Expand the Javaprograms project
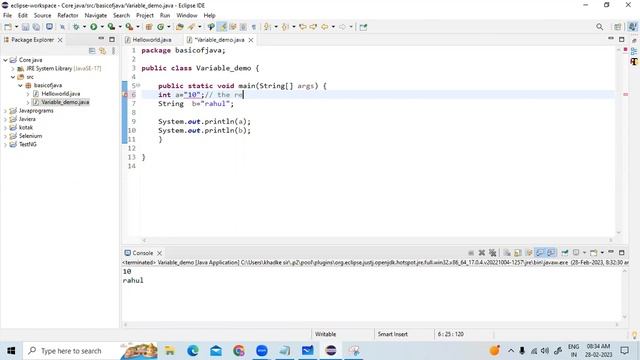Viewport: 640px width, 360px height. click(5, 111)
